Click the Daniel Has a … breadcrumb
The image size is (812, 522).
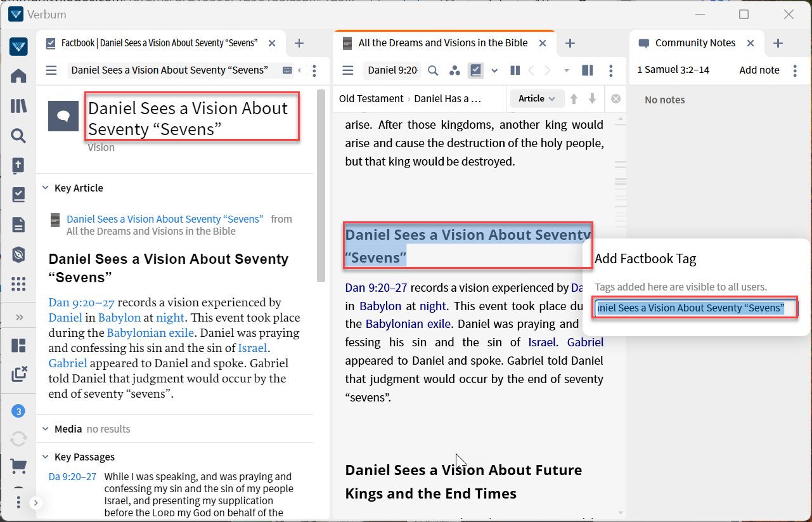(x=448, y=98)
